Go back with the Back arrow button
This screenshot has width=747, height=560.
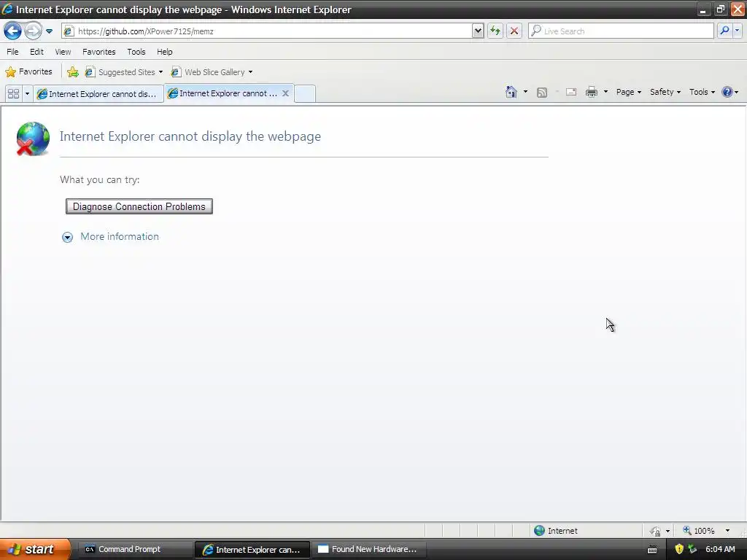(12, 31)
